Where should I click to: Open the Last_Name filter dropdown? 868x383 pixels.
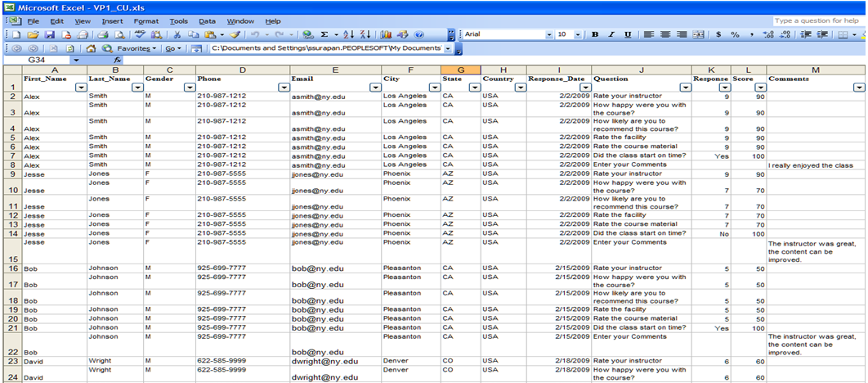coord(137,88)
